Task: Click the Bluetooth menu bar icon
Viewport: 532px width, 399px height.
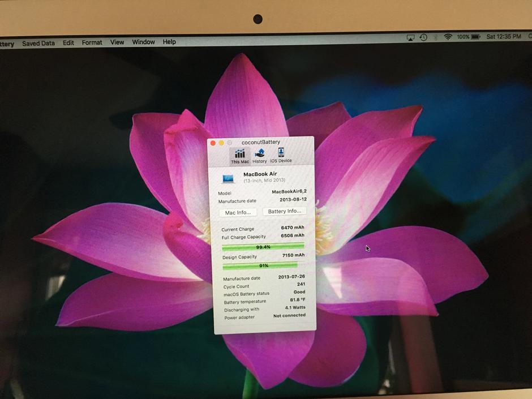Action: click(436, 37)
